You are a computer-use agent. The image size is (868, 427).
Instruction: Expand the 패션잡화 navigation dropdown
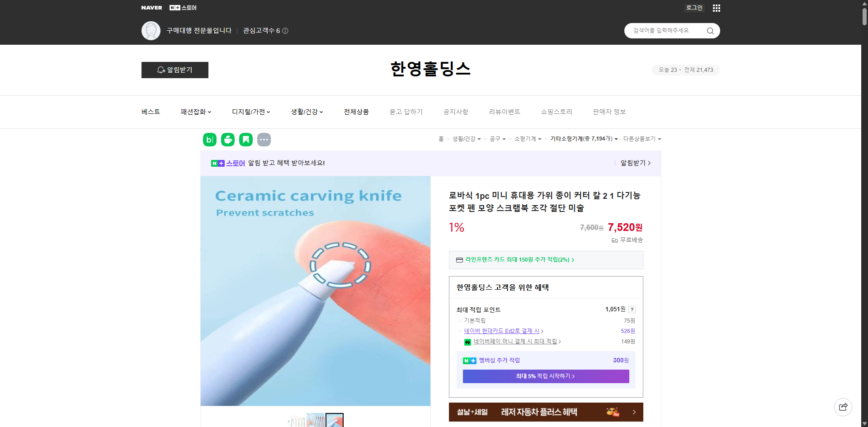[x=196, y=112]
